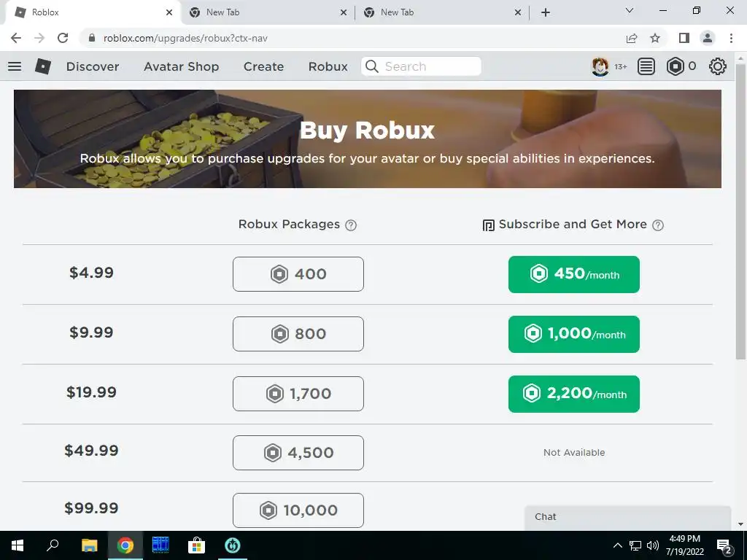Viewport: 747px width, 560px height.
Task: Subscribe to 1,000 Robux per month
Action: (x=574, y=334)
